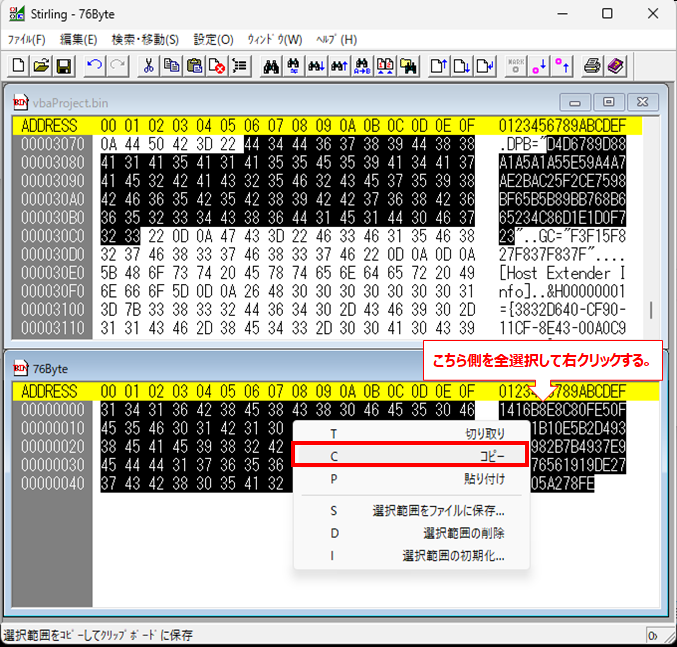The height and width of the screenshot is (647, 677).
Task: Click the scissors Cut icon
Action: (149, 66)
